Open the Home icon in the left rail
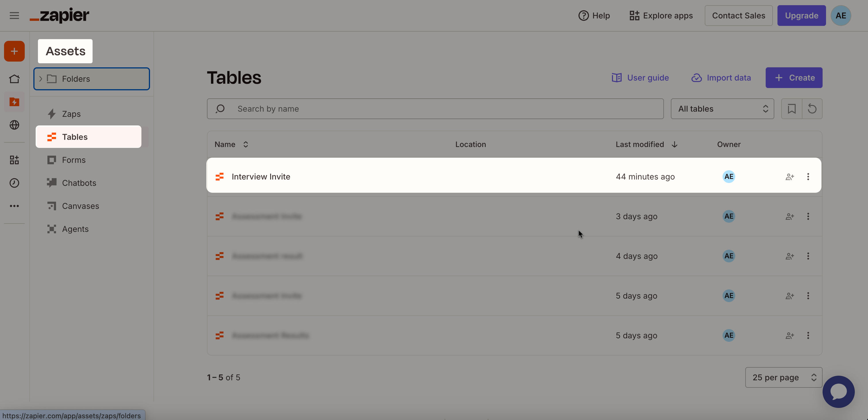 point(14,79)
